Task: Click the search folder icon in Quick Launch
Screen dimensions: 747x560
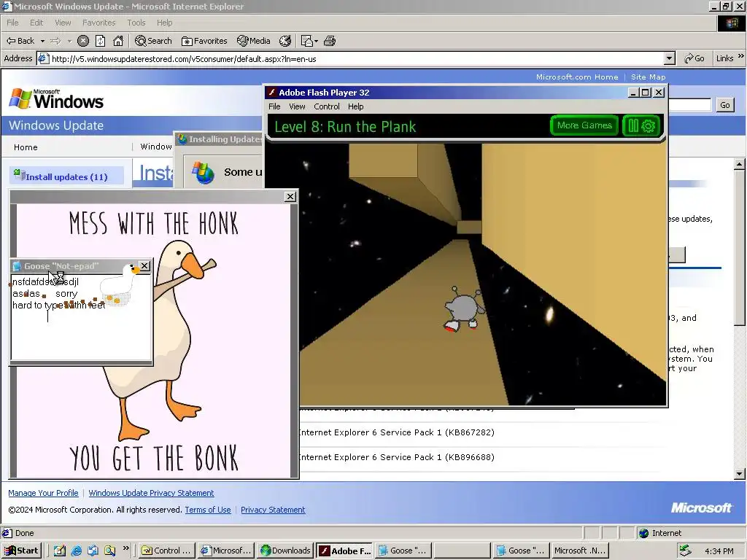Action: pyautogui.click(x=109, y=551)
